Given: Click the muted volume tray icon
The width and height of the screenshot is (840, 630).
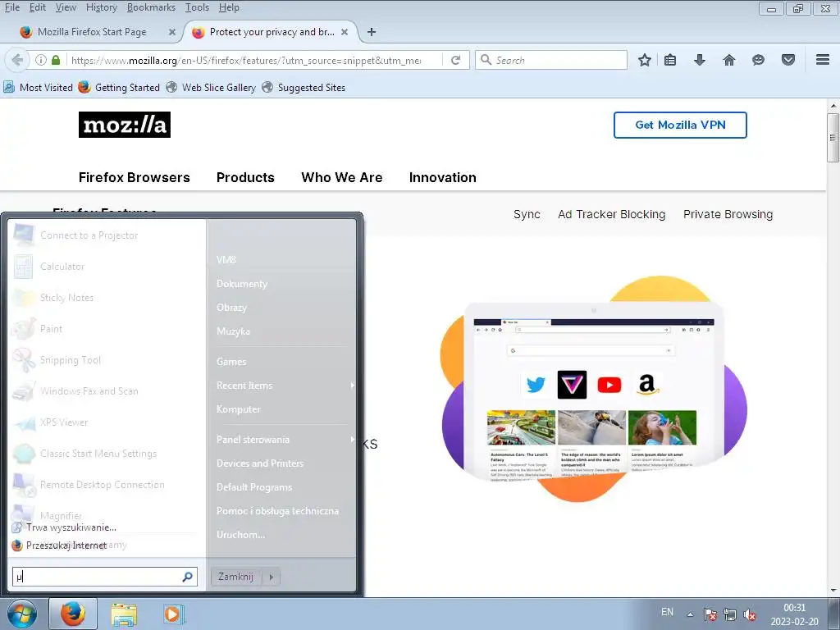Looking at the screenshot, I should click(750, 614).
